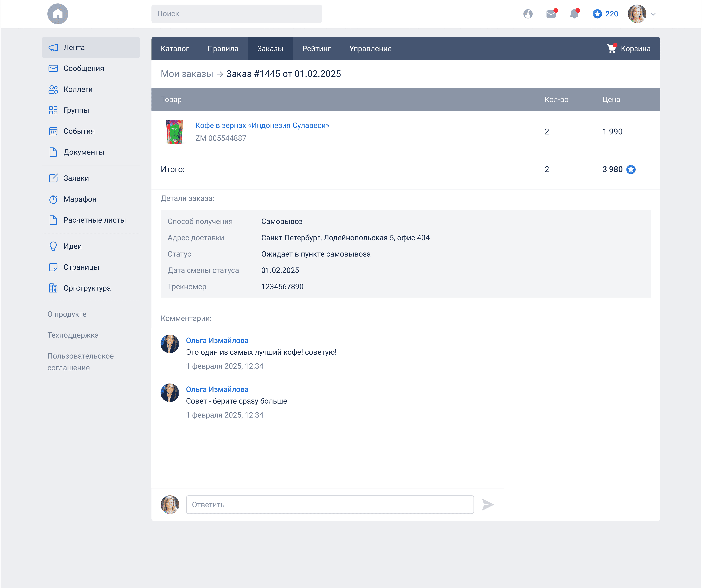This screenshot has width=702, height=588.
Task: Open Пользовательское соглашение link
Action: (x=80, y=362)
